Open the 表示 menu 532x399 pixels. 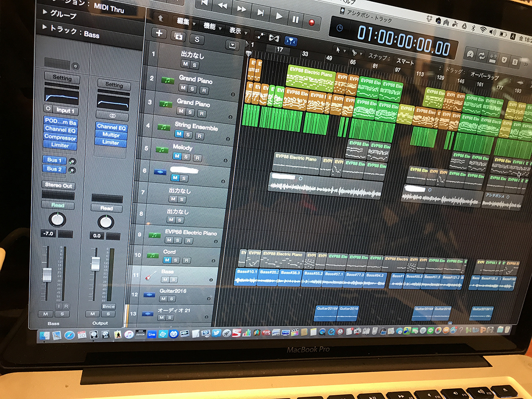pos(238,31)
